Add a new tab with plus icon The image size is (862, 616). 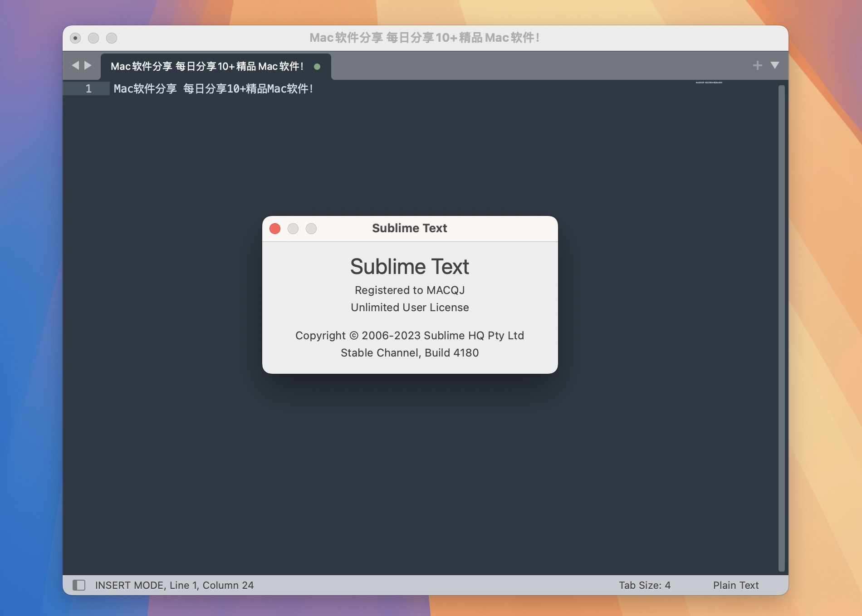point(757,65)
